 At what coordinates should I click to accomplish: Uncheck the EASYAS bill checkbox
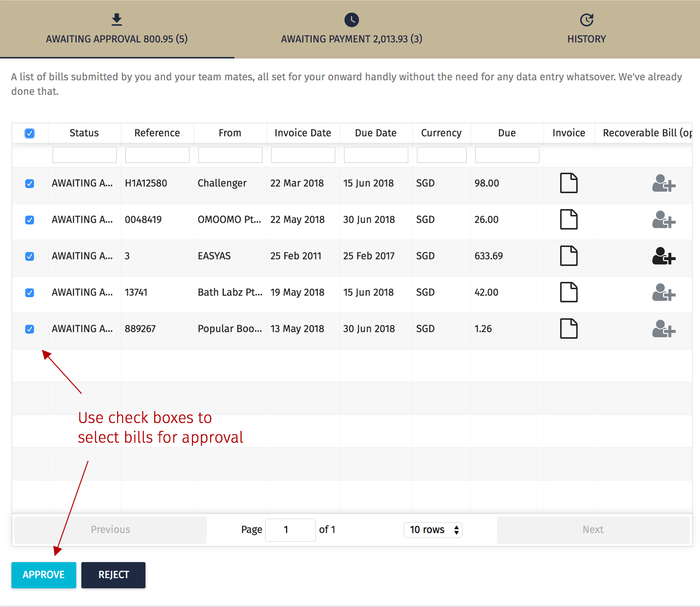pyautogui.click(x=30, y=256)
